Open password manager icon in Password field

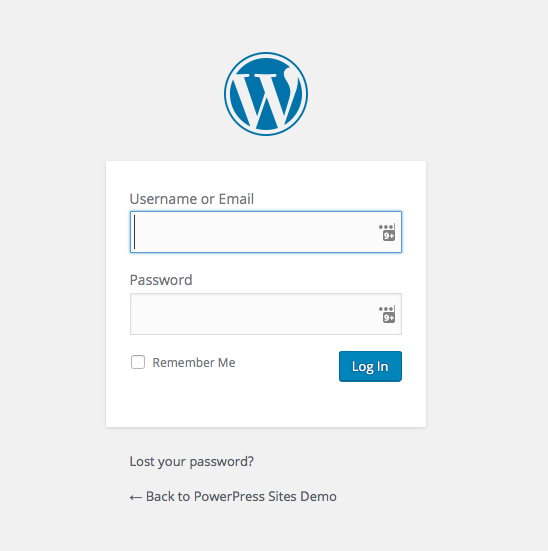[387, 314]
